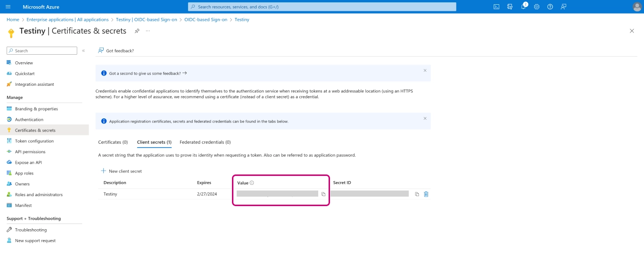
Task: Open the hamburger portal menu
Action: click(x=8, y=7)
